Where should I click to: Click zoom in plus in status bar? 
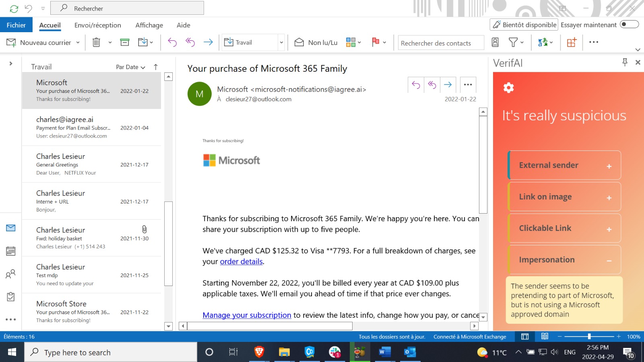pos(619,337)
